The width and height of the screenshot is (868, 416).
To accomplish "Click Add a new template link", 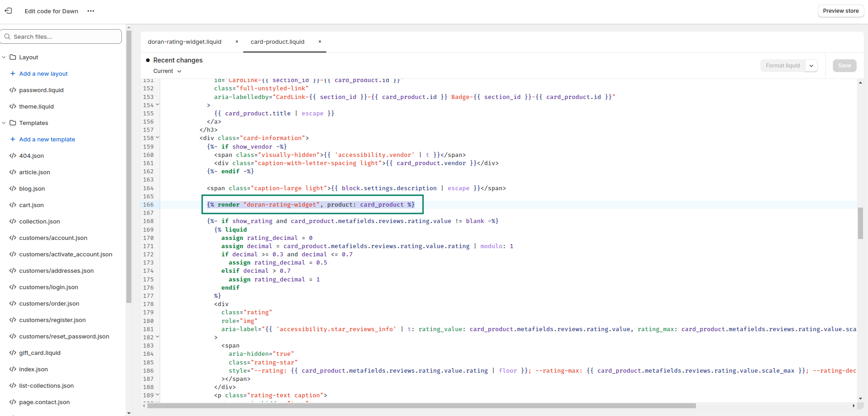I will coord(47,140).
